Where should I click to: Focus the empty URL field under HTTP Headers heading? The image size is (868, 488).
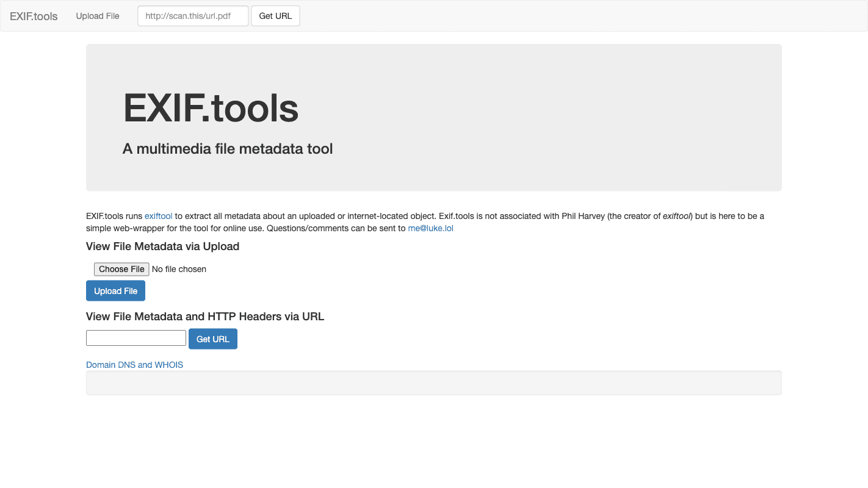point(136,338)
